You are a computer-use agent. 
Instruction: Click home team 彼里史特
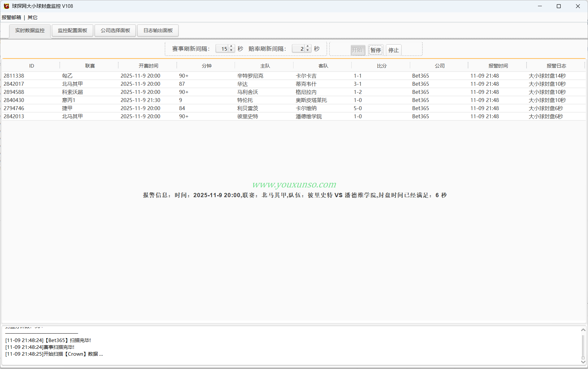pyautogui.click(x=248, y=116)
